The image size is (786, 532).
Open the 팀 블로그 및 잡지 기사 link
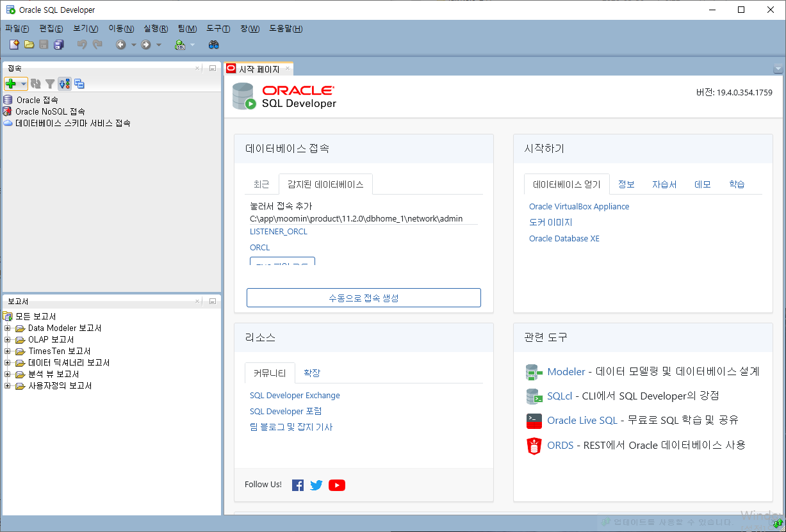291,427
